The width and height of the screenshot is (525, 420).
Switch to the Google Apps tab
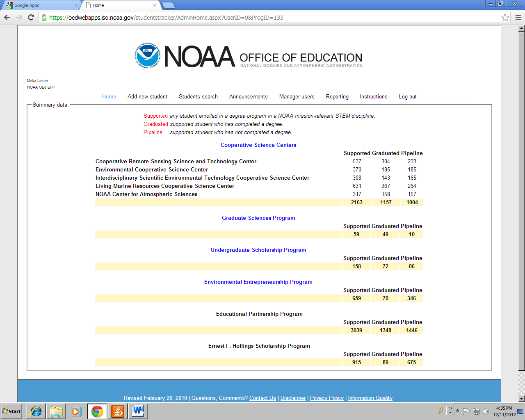click(x=41, y=5)
